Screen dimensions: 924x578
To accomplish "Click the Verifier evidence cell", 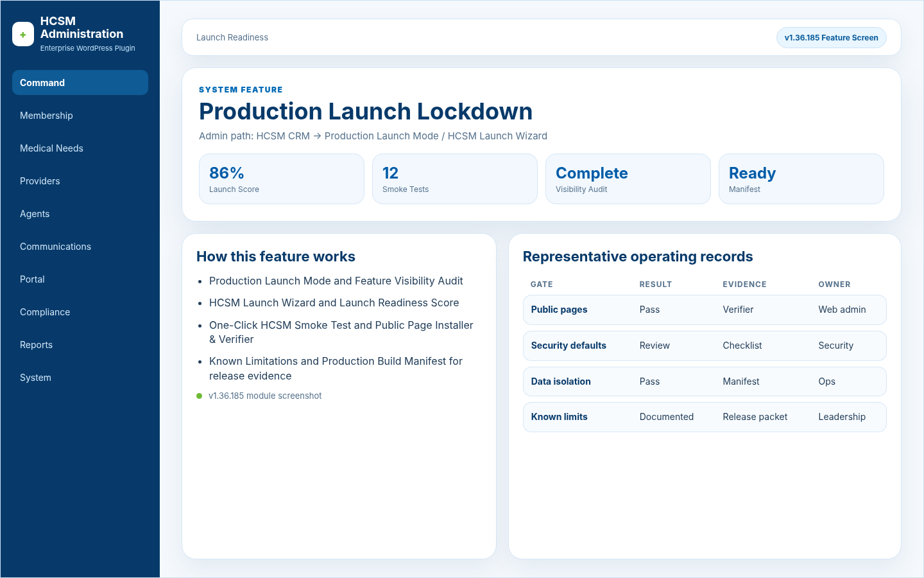I will [738, 310].
